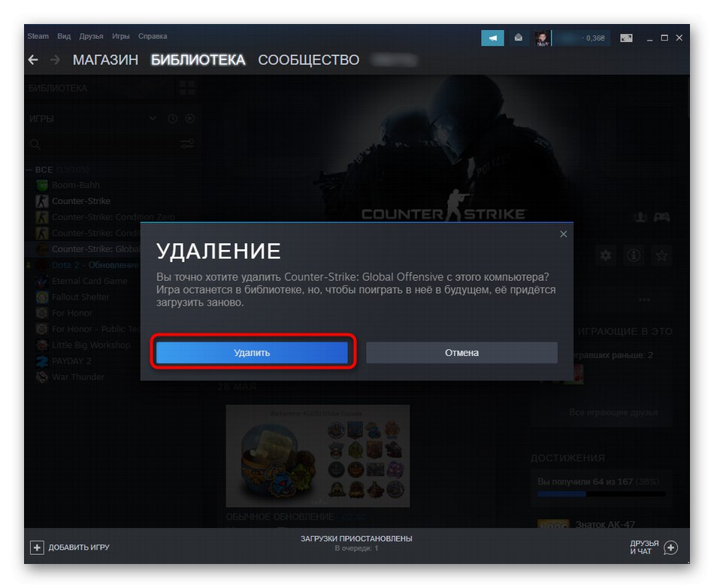Switch to the СООБЩЕСТВО tab

coord(309,59)
